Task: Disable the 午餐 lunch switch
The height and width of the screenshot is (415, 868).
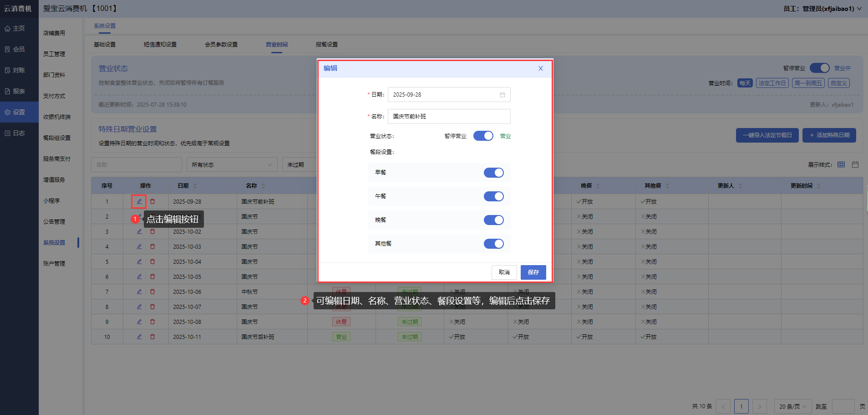Action: (493, 196)
